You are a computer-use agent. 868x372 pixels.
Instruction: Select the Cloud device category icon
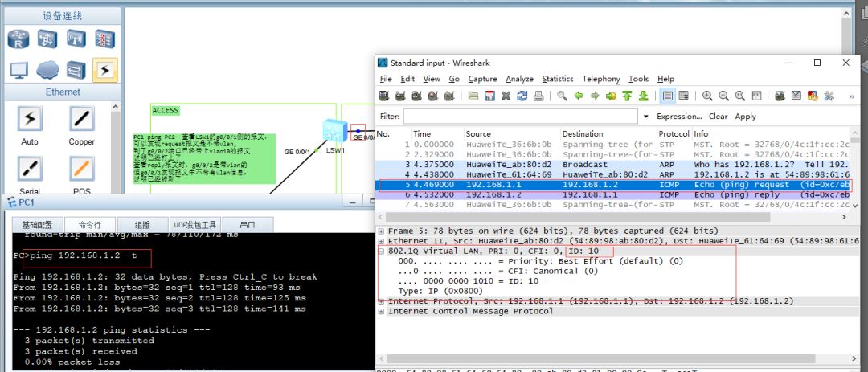[x=47, y=71]
